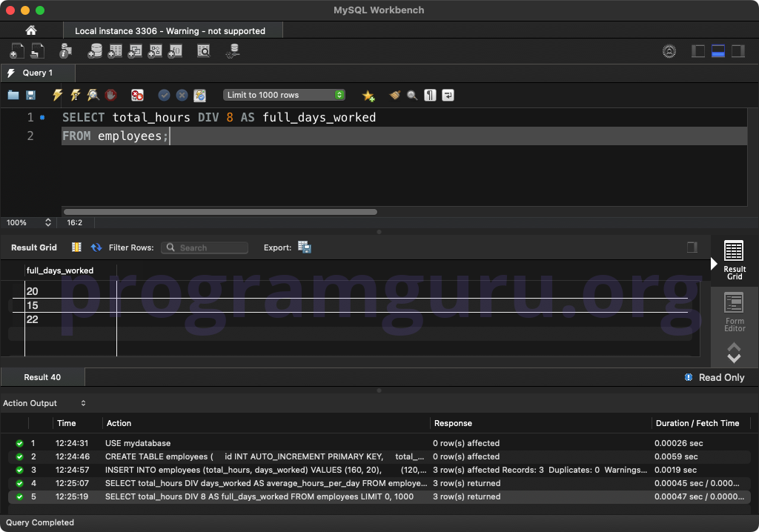Select the Result 40 tab
Image resolution: width=759 pixels, height=532 pixels.
[42, 377]
